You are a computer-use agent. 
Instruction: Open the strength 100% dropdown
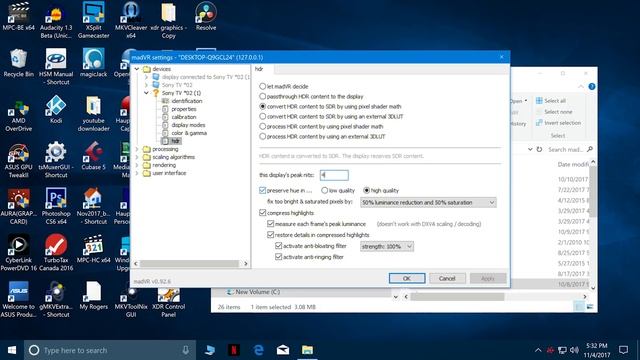pyautogui.click(x=387, y=246)
